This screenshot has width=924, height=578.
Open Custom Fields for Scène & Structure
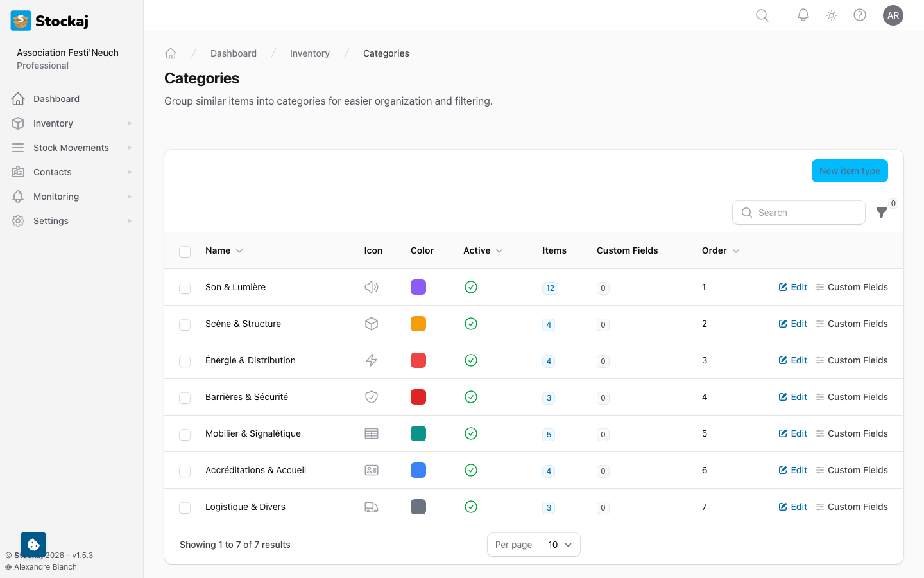(851, 324)
